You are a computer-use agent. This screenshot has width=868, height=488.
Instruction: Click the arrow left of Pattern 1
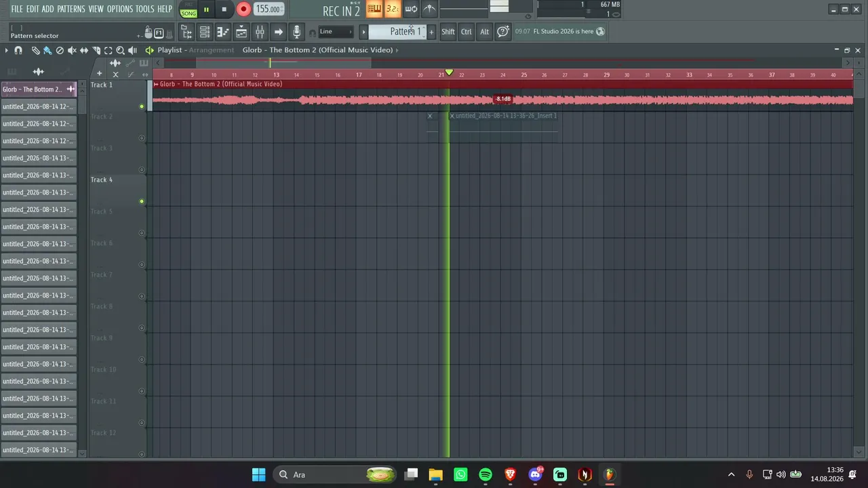363,32
